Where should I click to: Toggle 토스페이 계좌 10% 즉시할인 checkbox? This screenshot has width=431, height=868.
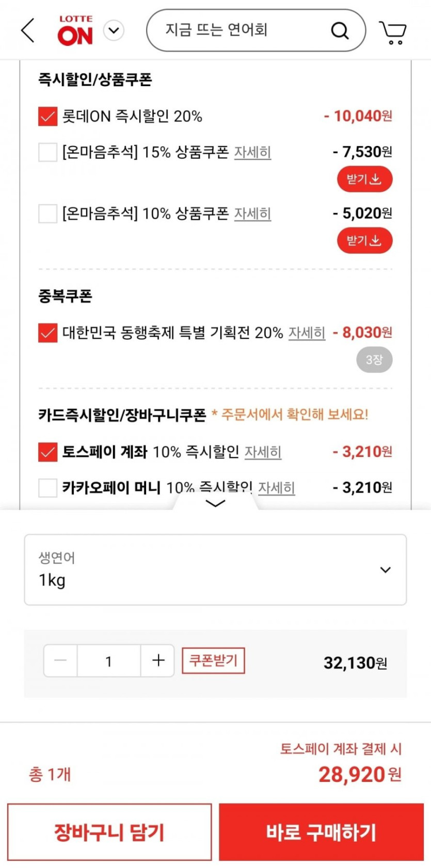47,452
